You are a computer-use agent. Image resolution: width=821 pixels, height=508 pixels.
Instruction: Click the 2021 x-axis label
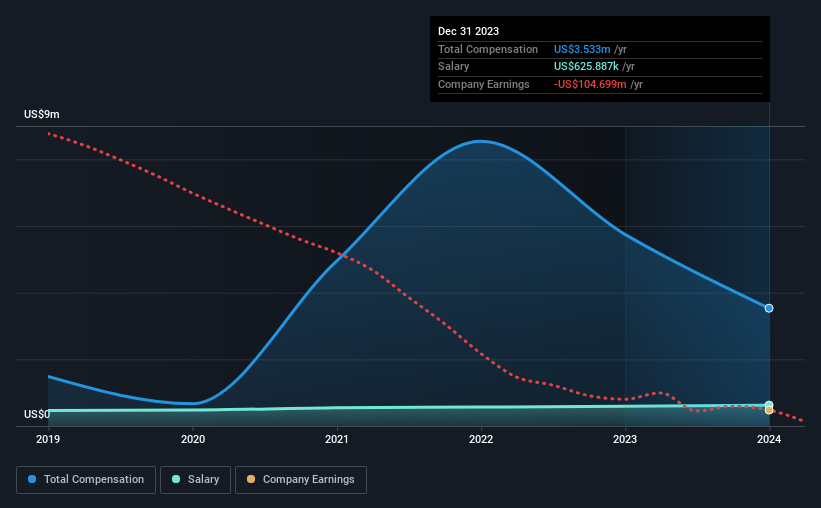[337, 439]
